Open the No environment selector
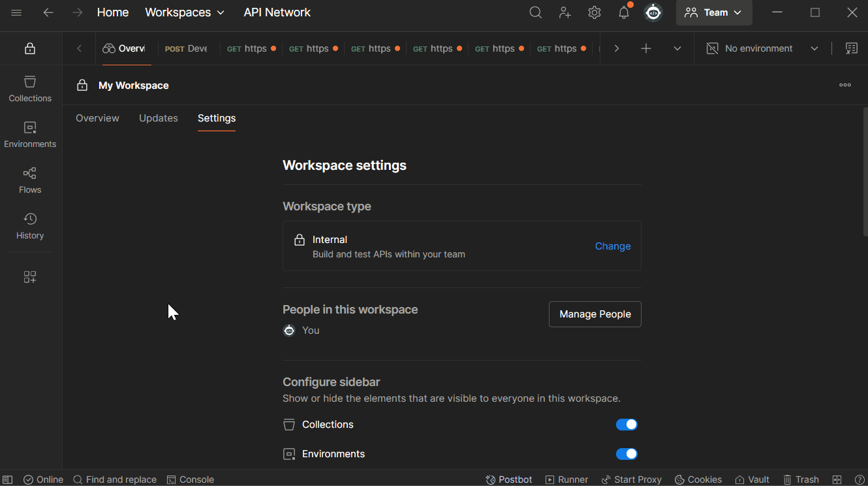Viewport: 868px width, 486px height. 762,48
